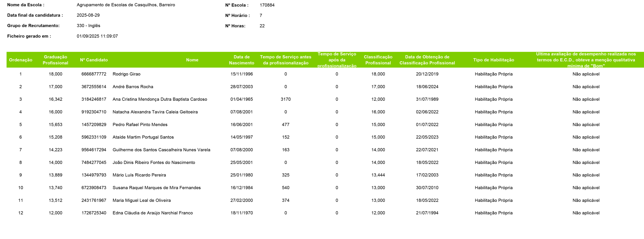644x239 pixels.
Task: Click the Nome column header
Action: coord(192,60)
